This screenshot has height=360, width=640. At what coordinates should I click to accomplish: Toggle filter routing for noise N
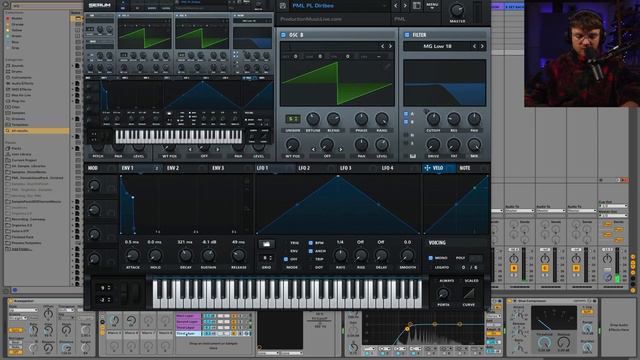(406, 135)
